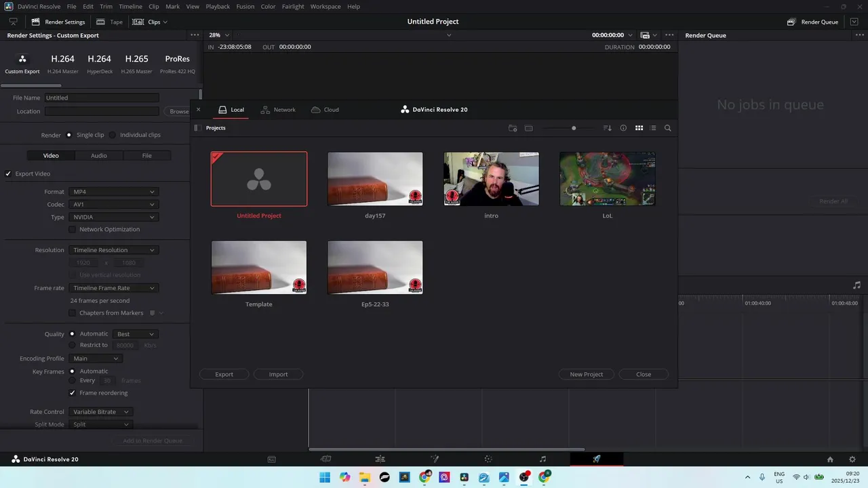Toggle the Projects sidebar panel icon

[197, 128]
